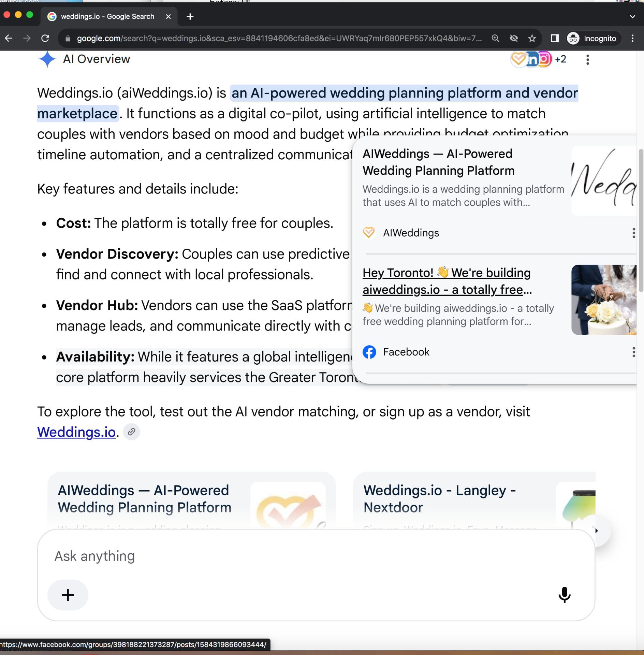
Task: Click the AI Overview sparkle icon
Action: (47, 59)
